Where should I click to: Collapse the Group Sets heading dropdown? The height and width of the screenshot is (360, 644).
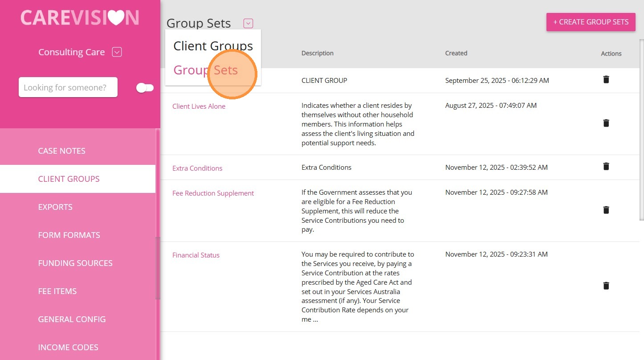248,23
